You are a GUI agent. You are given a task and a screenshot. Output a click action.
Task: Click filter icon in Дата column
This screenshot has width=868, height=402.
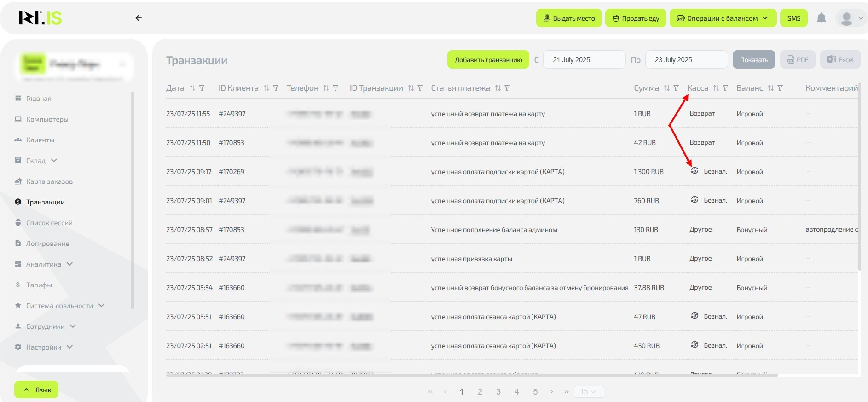(202, 88)
